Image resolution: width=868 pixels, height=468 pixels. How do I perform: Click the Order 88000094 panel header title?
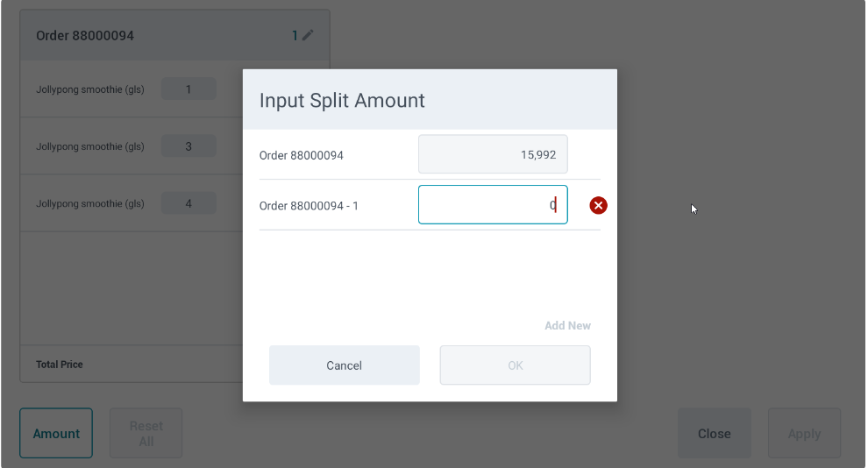(x=85, y=36)
